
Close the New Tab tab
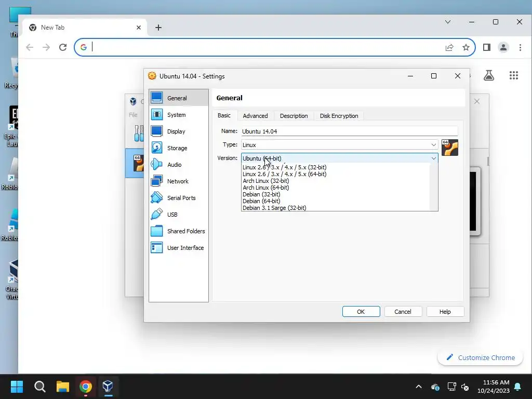pos(138,28)
